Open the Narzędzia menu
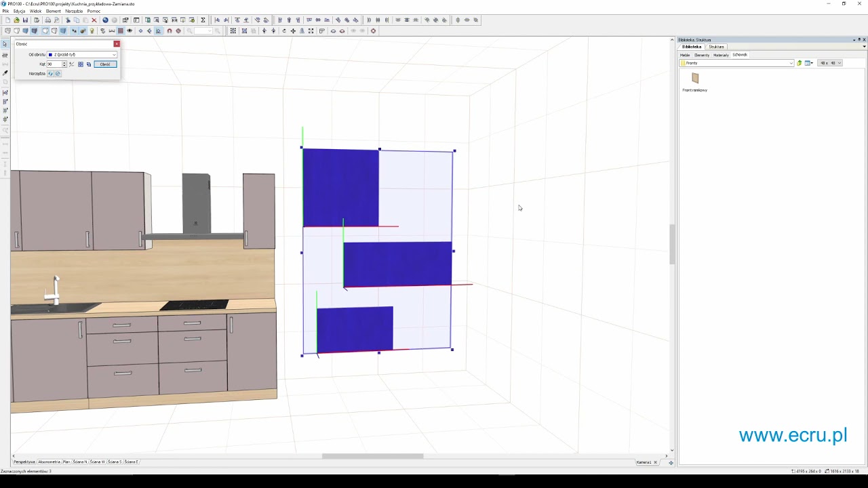This screenshot has width=868, height=488. click(x=74, y=12)
